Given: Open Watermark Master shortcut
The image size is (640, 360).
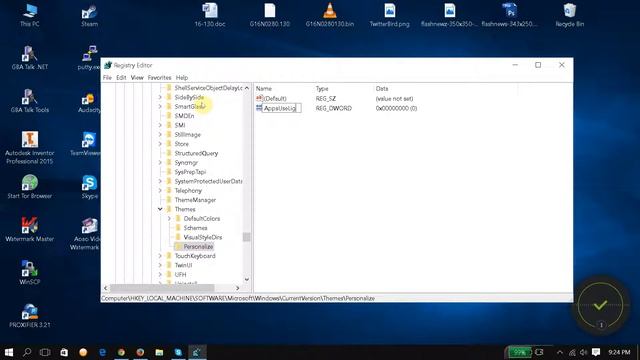Looking at the screenshot, I should [x=30, y=230].
